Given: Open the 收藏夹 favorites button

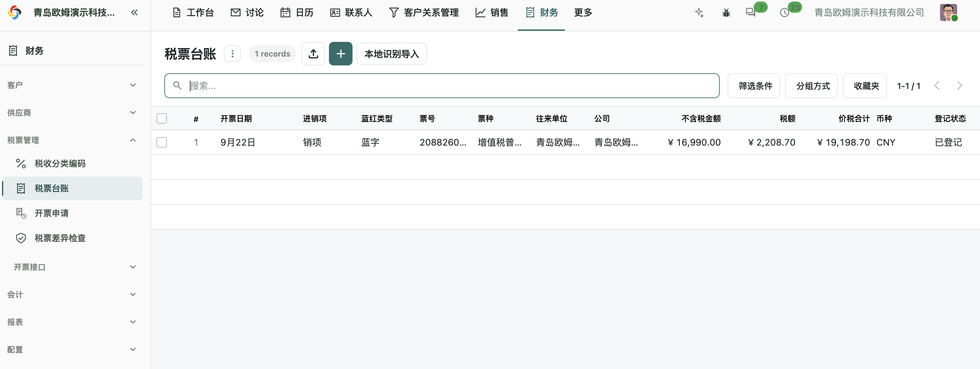Looking at the screenshot, I should click(865, 86).
